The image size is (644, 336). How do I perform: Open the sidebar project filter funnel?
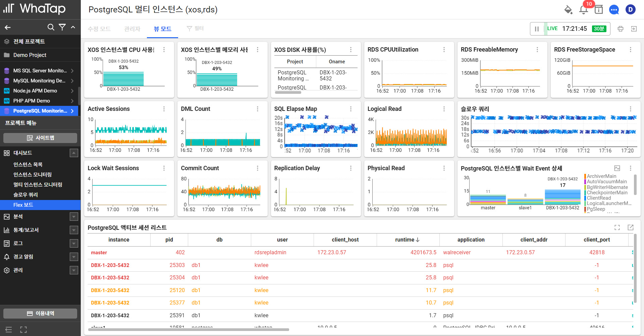coord(62,27)
